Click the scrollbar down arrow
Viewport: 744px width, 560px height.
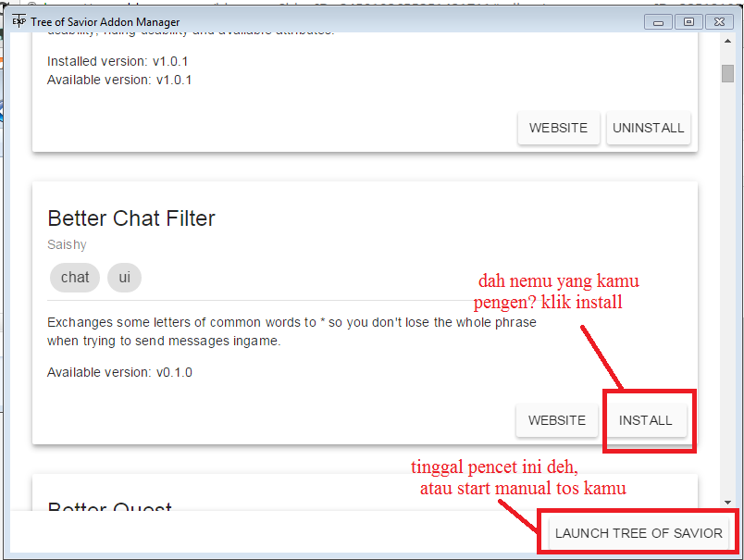click(x=727, y=502)
